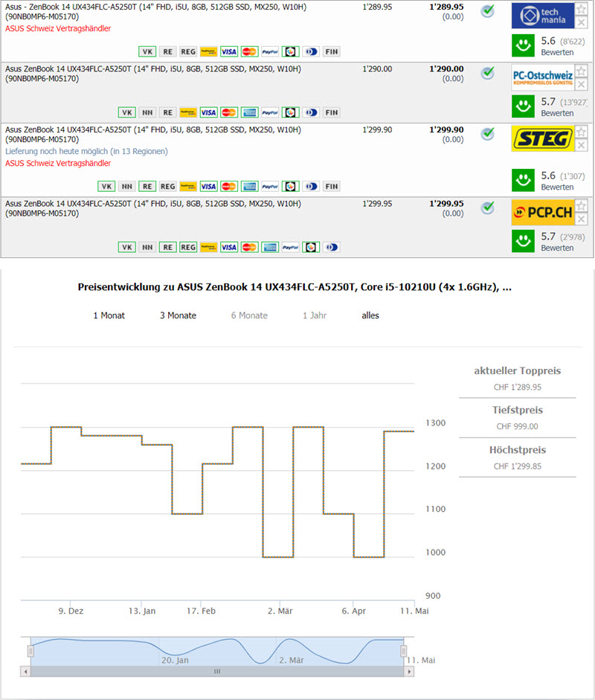
Task: Click left scroll arrow of chart navigator
Action: [27, 671]
